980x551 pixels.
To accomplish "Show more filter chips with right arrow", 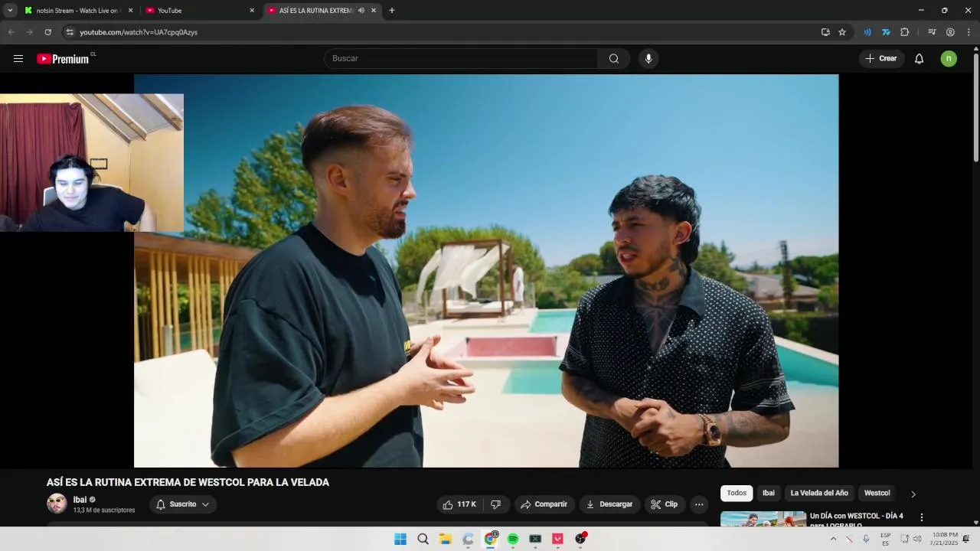I will [x=913, y=494].
